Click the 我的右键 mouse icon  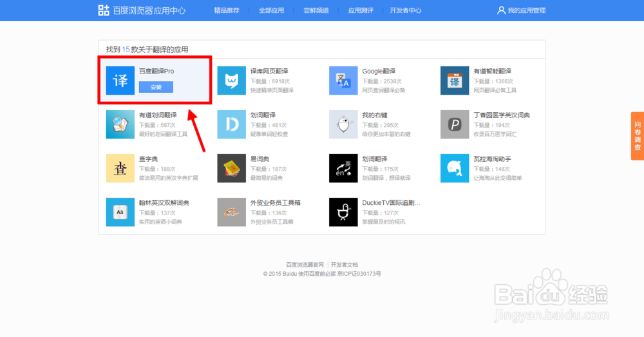343,124
